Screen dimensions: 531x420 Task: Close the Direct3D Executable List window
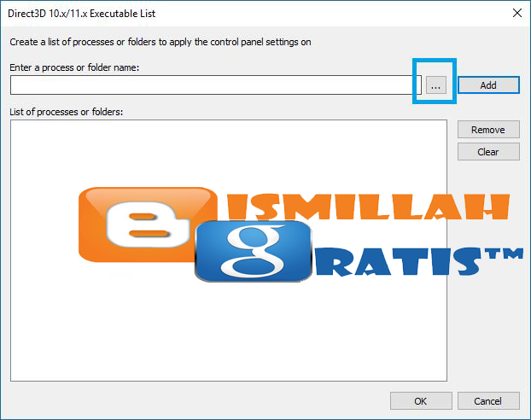point(517,13)
